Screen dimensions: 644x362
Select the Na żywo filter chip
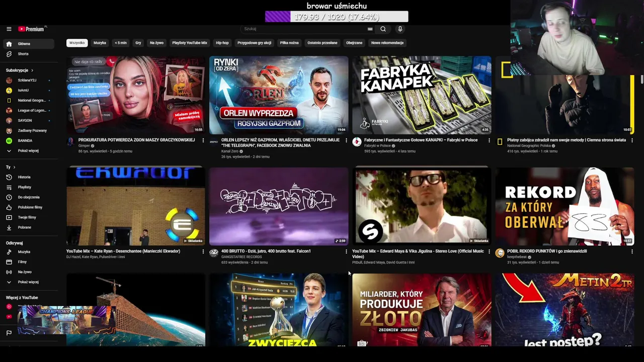point(156,43)
